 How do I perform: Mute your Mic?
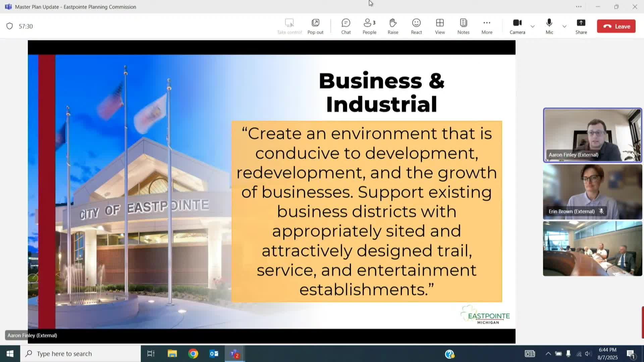pos(549,26)
